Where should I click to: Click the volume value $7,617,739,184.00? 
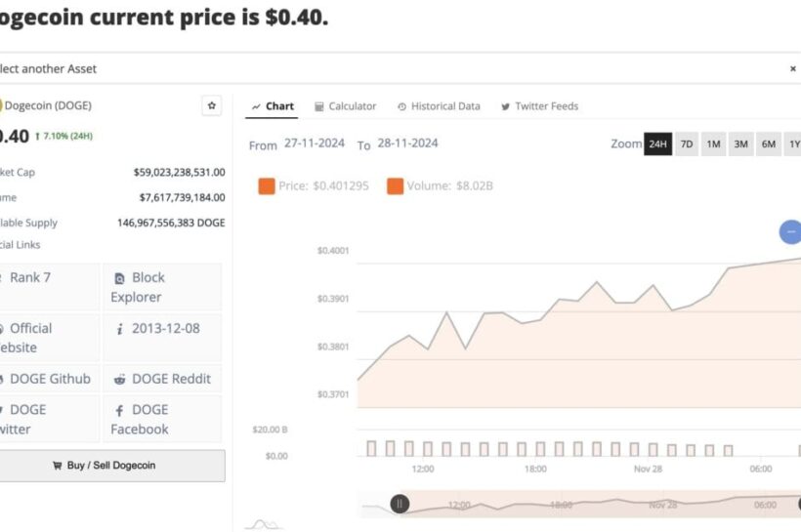point(183,197)
